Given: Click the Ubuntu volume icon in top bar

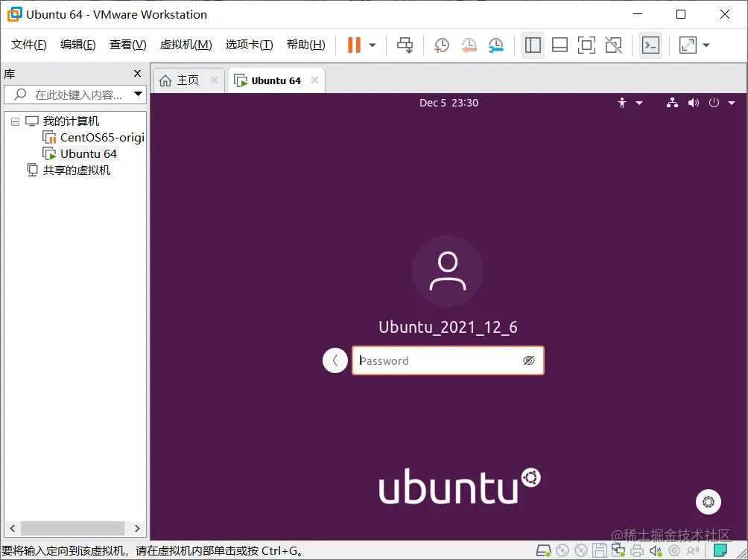Looking at the screenshot, I should point(693,103).
